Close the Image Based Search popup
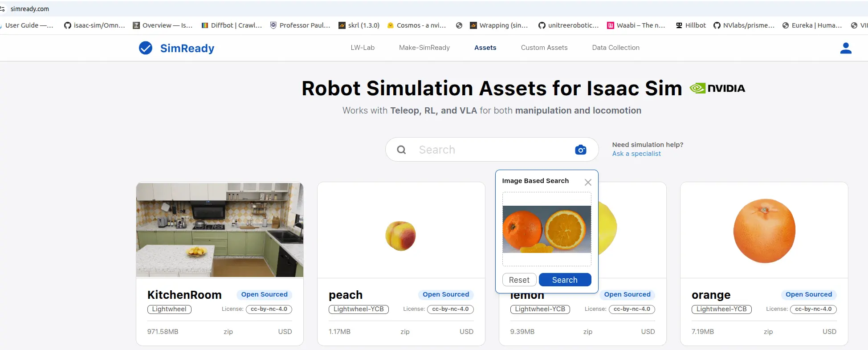This screenshot has width=868, height=350. point(588,182)
